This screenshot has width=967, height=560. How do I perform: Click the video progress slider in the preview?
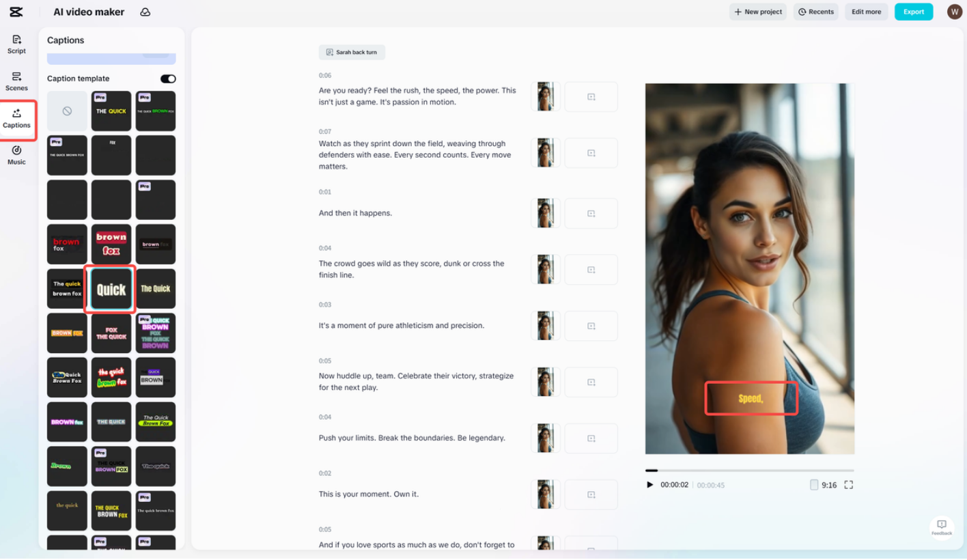[749, 470]
